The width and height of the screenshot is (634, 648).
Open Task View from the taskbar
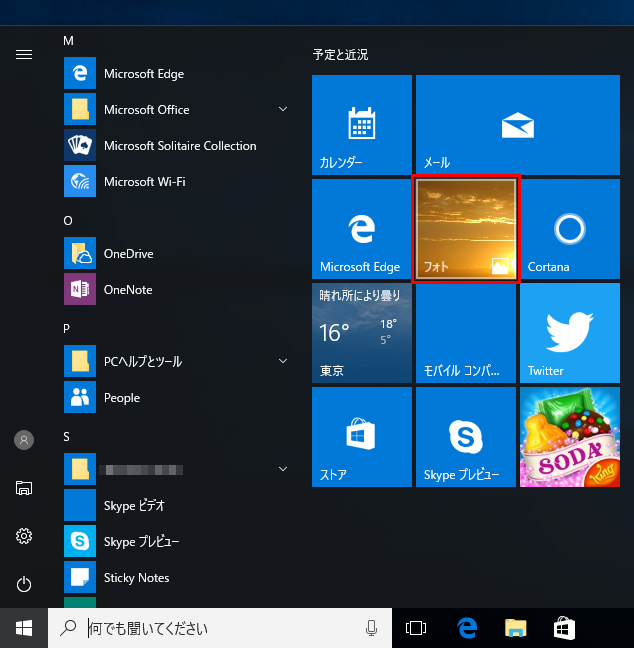click(x=416, y=628)
